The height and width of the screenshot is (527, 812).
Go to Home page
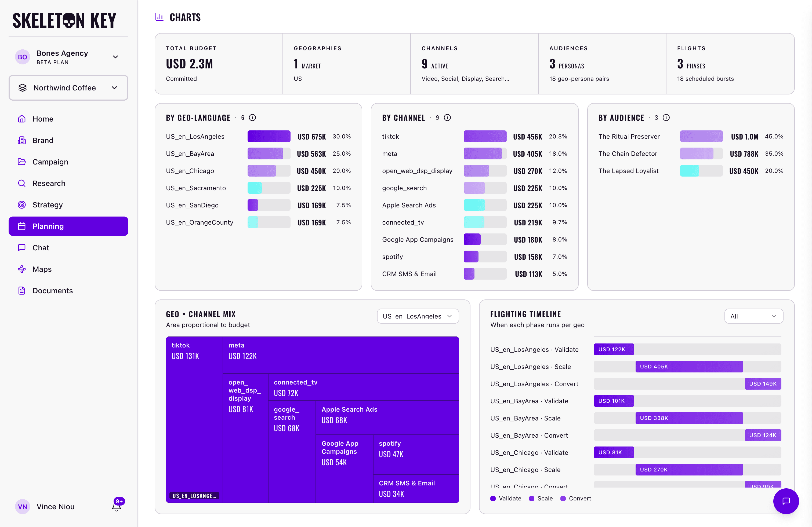68,119
